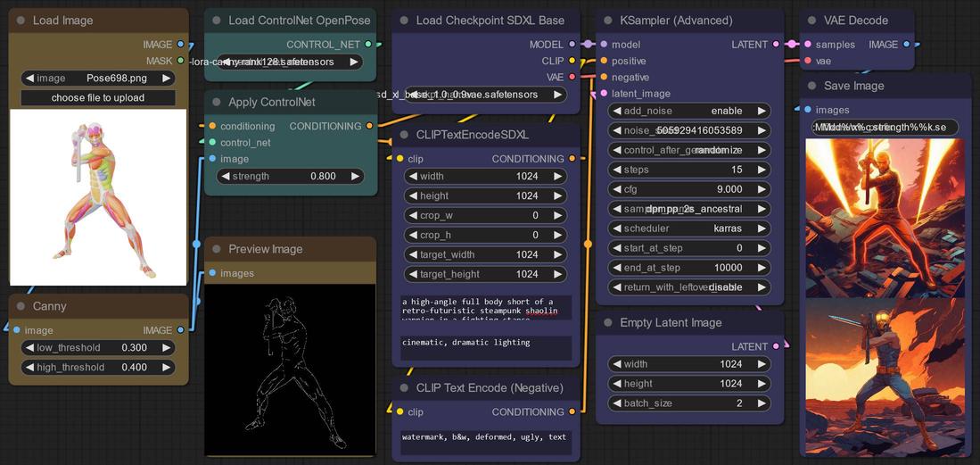The height and width of the screenshot is (465, 980).
Task: Open the image Pose698.png file selector
Action: (97, 79)
